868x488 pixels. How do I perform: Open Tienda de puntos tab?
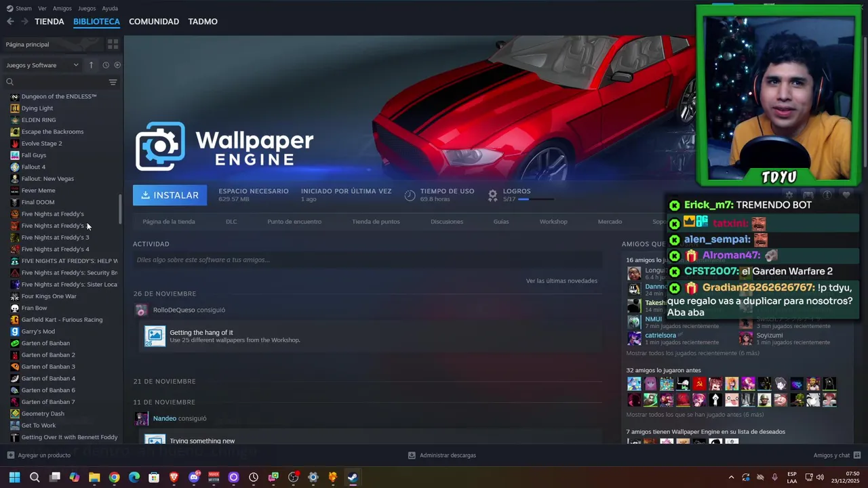coord(376,222)
